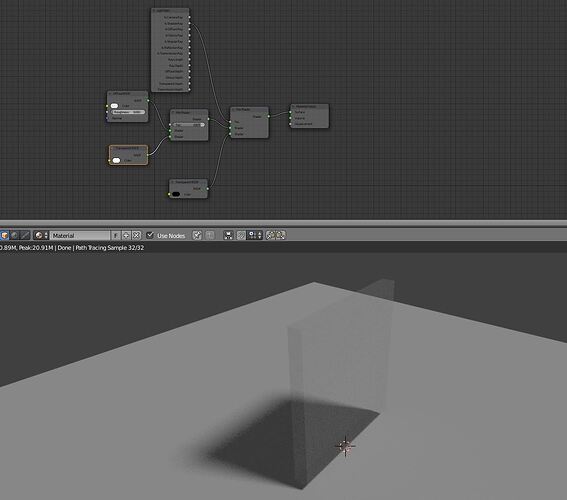Viewport: 567px width, 500px height.
Task: Select the Material Output node header
Action: tap(310, 106)
